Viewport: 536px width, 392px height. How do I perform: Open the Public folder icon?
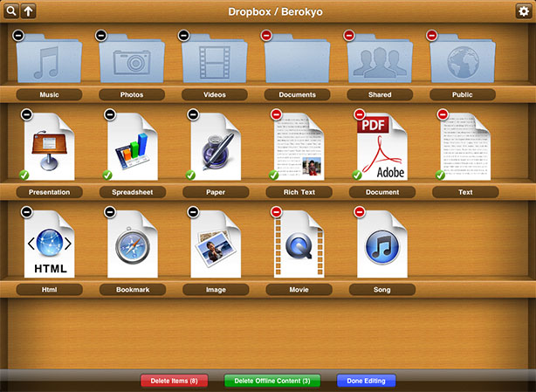click(x=463, y=58)
